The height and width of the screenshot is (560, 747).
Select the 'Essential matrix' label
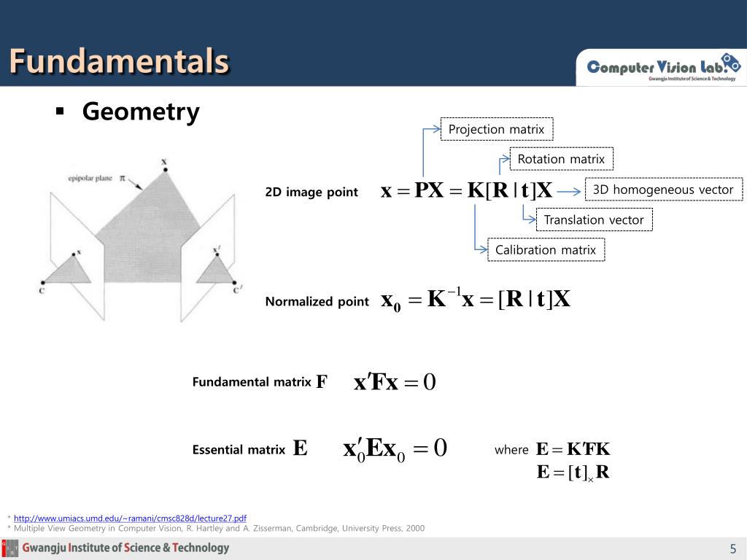pyautogui.click(x=239, y=449)
